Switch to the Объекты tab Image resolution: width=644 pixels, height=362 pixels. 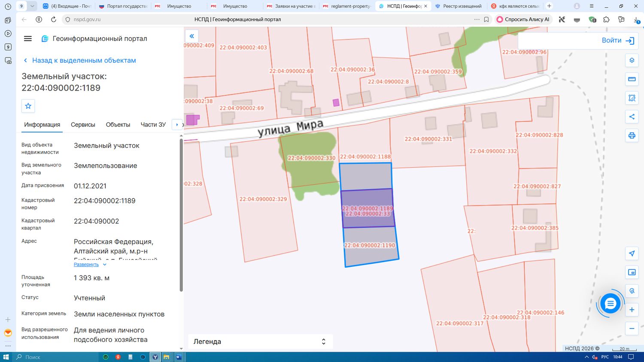point(118,125)
